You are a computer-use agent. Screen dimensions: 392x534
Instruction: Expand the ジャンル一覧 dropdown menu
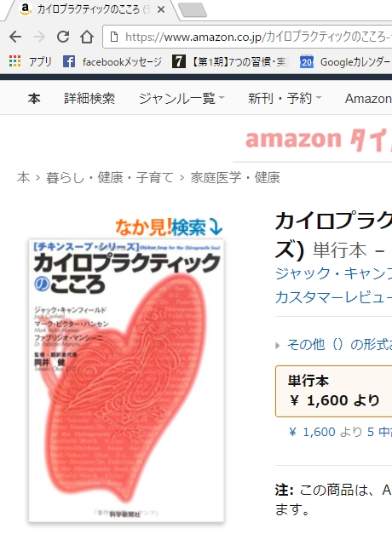click(182, 99)
